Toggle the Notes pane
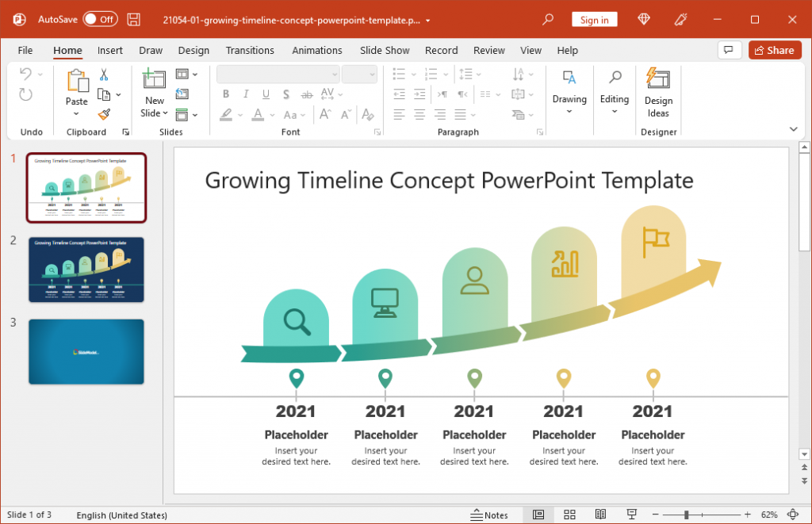This screenshot has height=524, width=812. (490, 514)
